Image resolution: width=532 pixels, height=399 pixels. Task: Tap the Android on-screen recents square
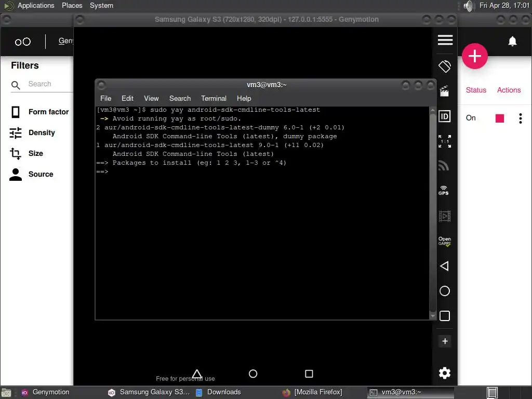pyautogui.click(x=309, y=374)
